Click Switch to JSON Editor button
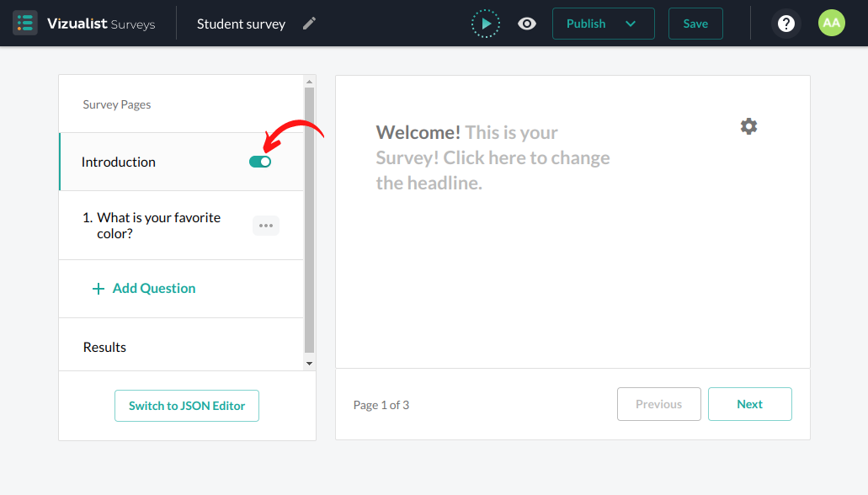 187,406
